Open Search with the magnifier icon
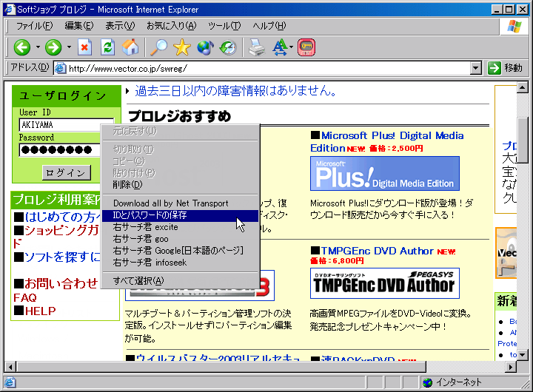The height and width of the screenshot is (392, 533). [x=158, y=47]
